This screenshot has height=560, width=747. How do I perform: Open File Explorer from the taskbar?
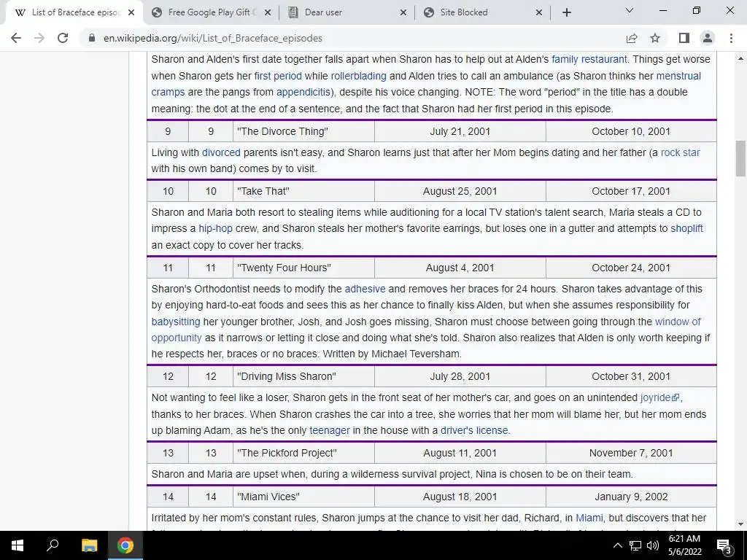click(x=89, y=545)
